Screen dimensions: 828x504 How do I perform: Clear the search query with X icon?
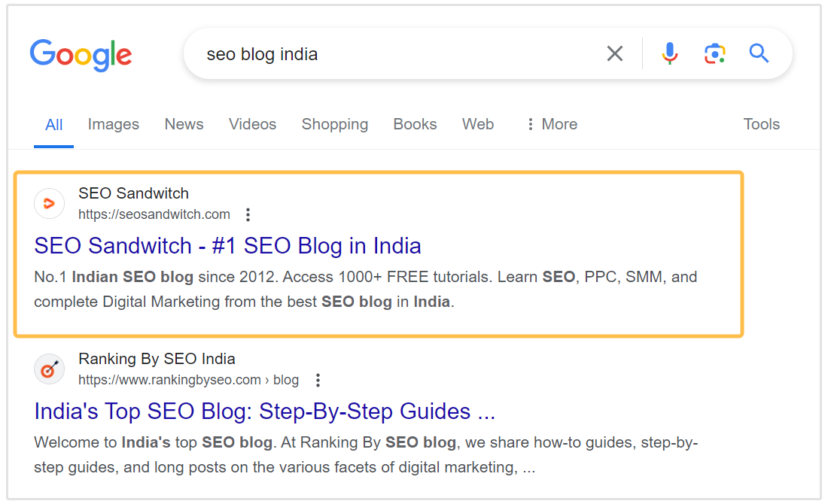615,53
